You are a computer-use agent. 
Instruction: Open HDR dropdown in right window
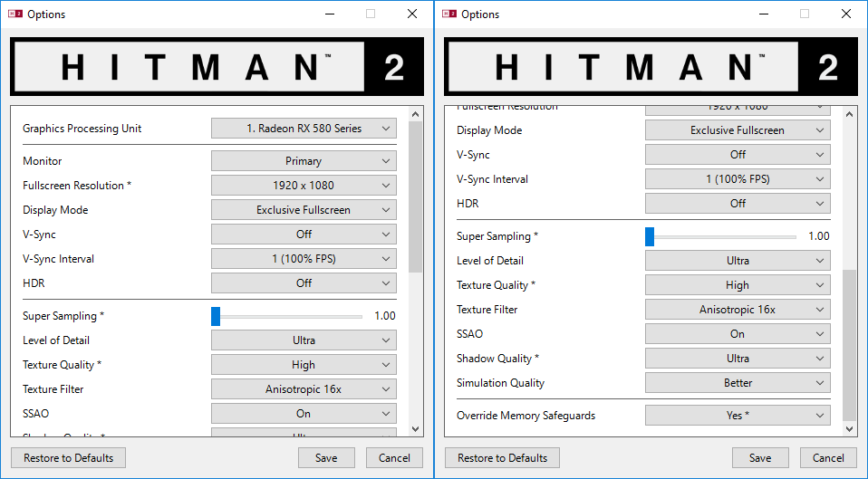coord(738,203)
